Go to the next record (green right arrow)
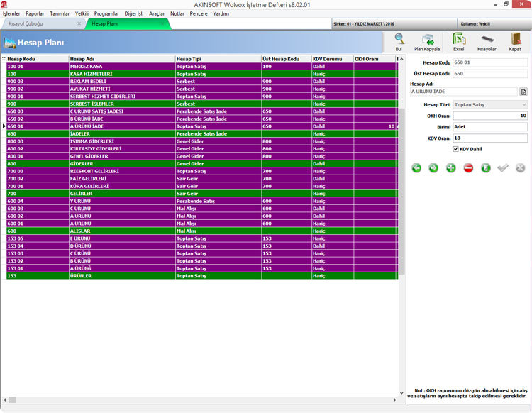Image resolution: width=532 pixels, height=413 pixels. point(433,167)
